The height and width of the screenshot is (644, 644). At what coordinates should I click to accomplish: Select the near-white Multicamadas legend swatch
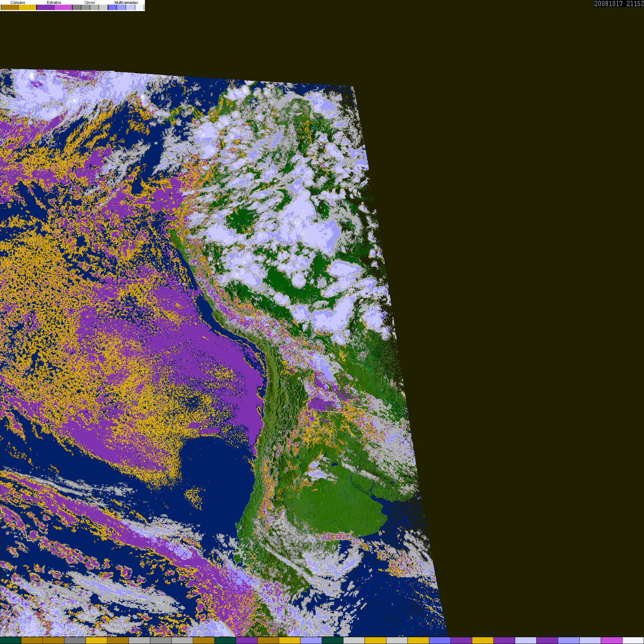click(140, 7)
